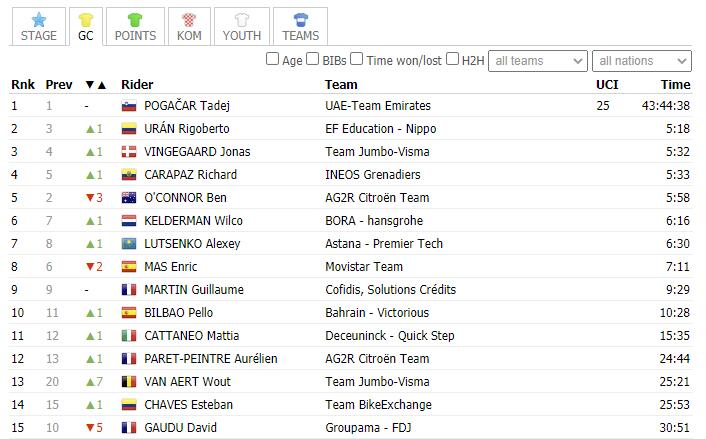Click French flag beside MARTIN Guillaume
This screenshot has height=439, width=706.
[x=129, y=290]
